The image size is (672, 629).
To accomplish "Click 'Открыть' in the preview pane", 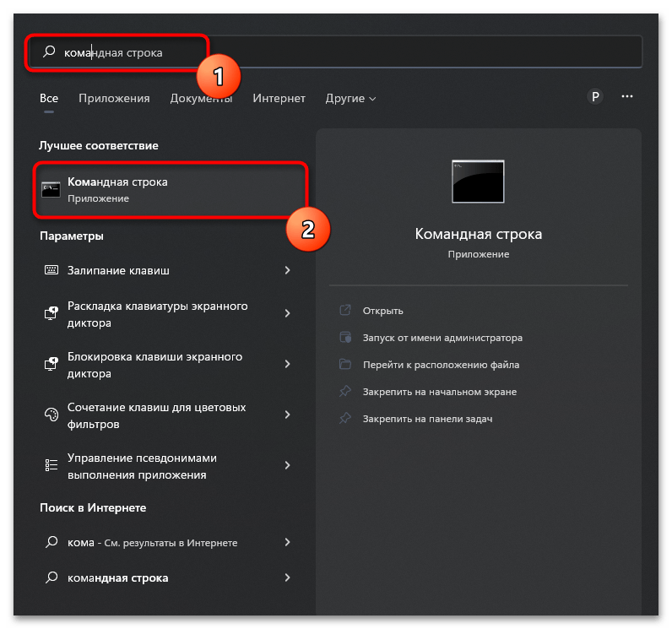I will [x=382, y=311].
